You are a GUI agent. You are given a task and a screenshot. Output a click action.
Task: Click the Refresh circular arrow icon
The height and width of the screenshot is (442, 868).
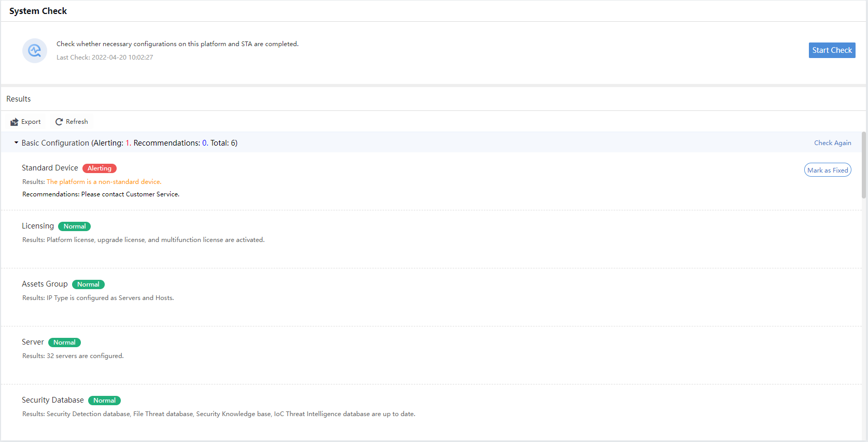[59, 122]
